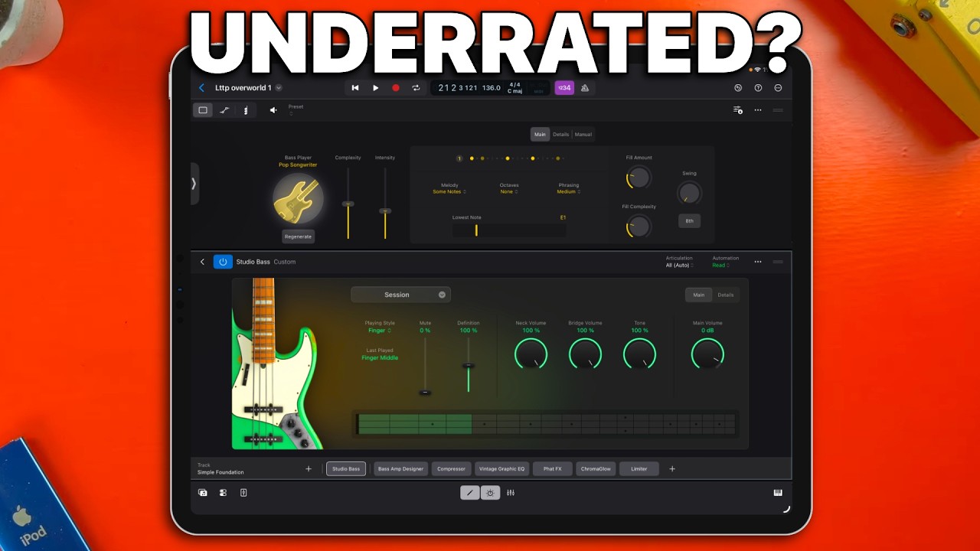980x551 pixels.
Task: Start recording with the red Record button
Action: point(396,88)
